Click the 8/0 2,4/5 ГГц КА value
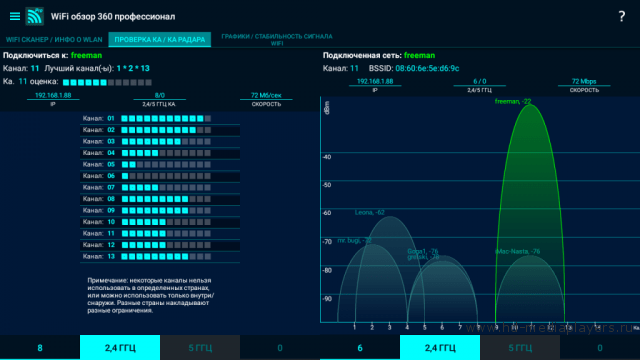 click(x=160, y=95)
